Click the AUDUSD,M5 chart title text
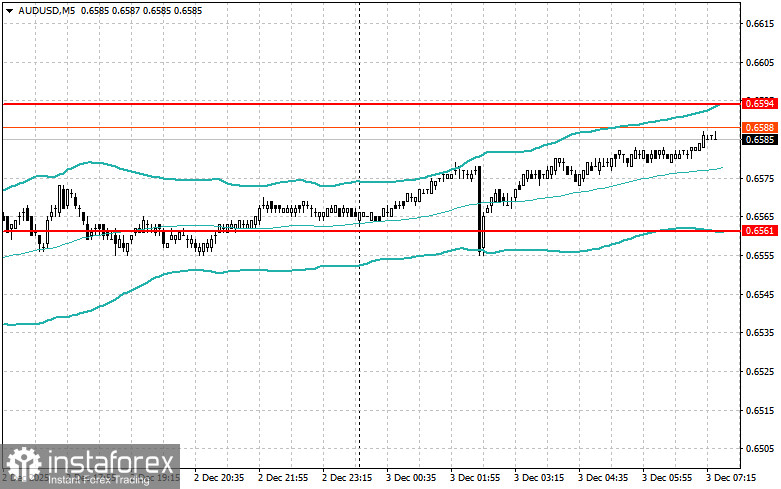The height and width of the screenshot is (489, 781). point(46,10)
